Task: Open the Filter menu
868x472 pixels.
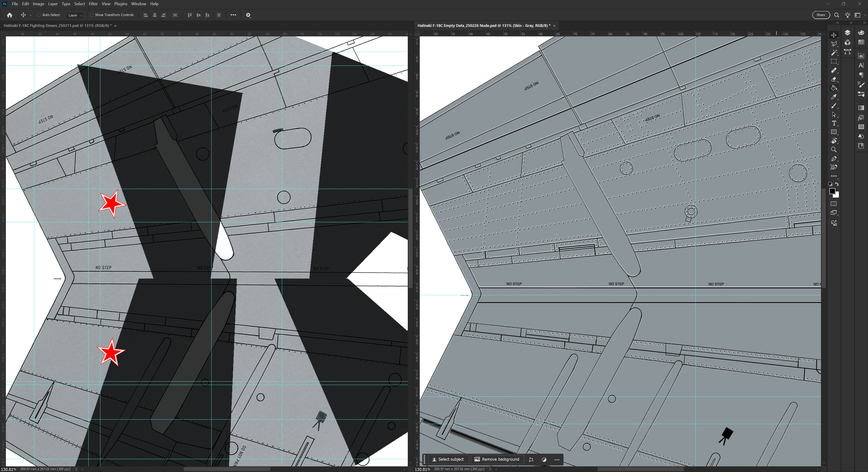Action: [x=93, y=4]
